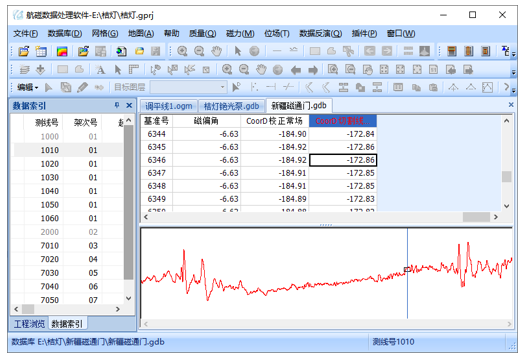Select the text A tool icon
Viewport: 526px width, 360px height.
100,70
